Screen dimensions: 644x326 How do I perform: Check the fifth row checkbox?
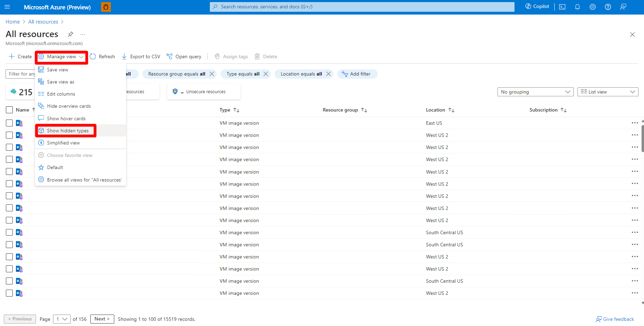[9, 171]
